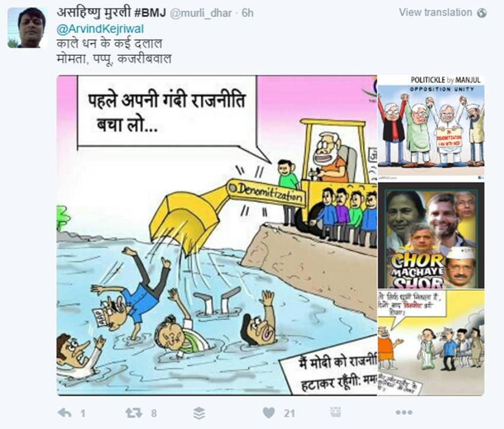
Task: Open the Chor Machaye Shor poster image
Action: (431, 236)
